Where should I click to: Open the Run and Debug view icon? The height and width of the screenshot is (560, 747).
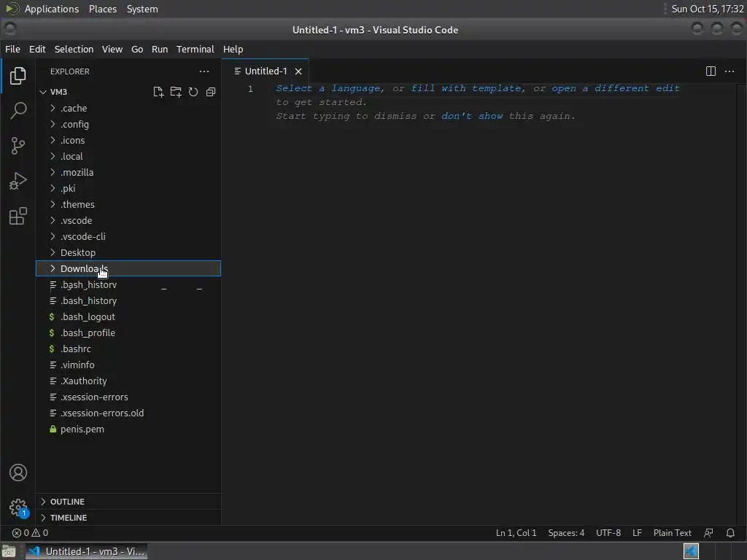pos(18,181)
